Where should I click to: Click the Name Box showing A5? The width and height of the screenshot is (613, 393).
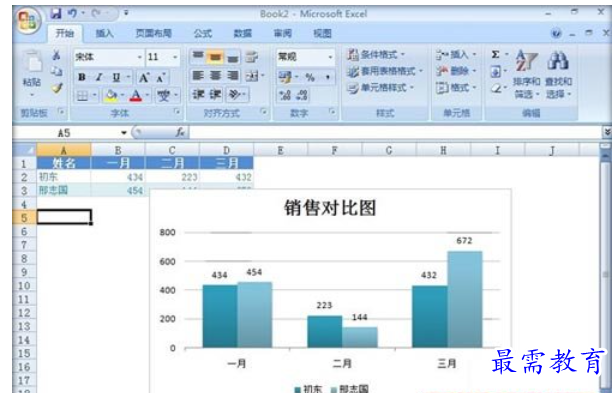65,133
